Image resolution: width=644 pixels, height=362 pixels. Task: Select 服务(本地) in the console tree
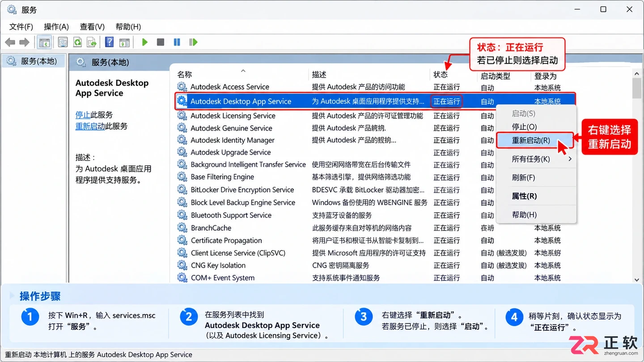(34, 61)
